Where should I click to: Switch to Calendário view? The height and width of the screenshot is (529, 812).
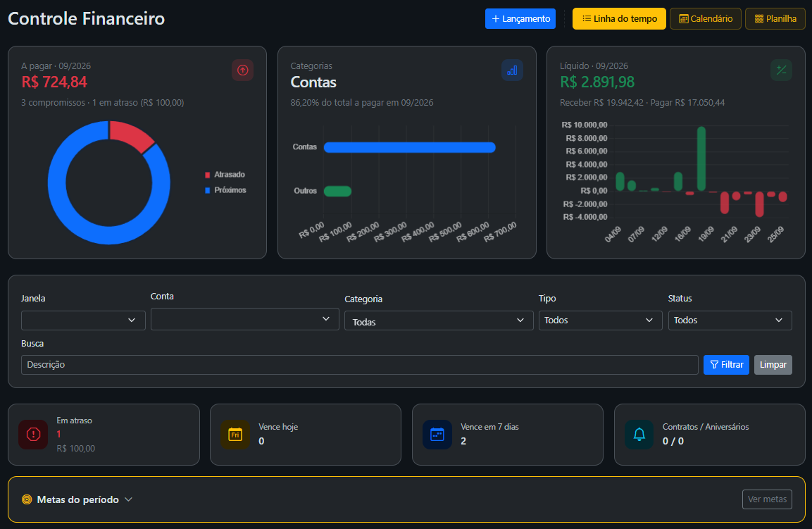[x=706, y=18]
